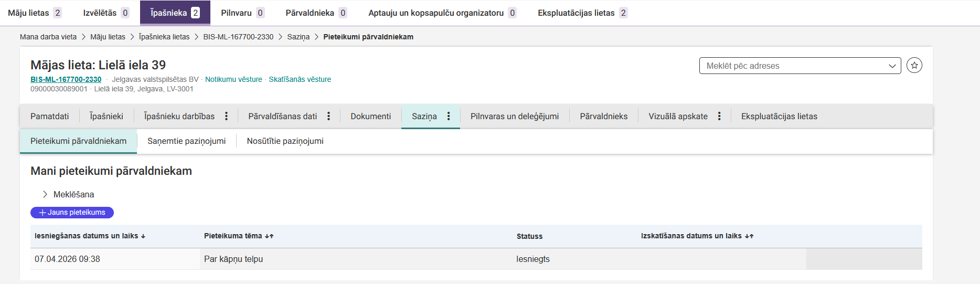Image resolution: width=980 pixels, height=284 pixels.
Task: Switch to Nosūtītie paziņojumi sub-tab
Action: (285, 141)
